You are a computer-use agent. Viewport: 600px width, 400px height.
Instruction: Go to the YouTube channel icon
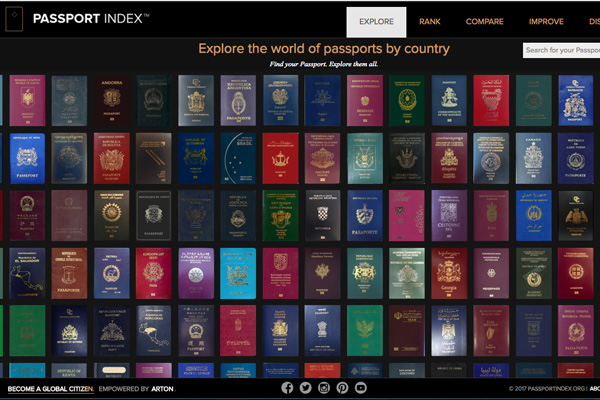point(360,388)
